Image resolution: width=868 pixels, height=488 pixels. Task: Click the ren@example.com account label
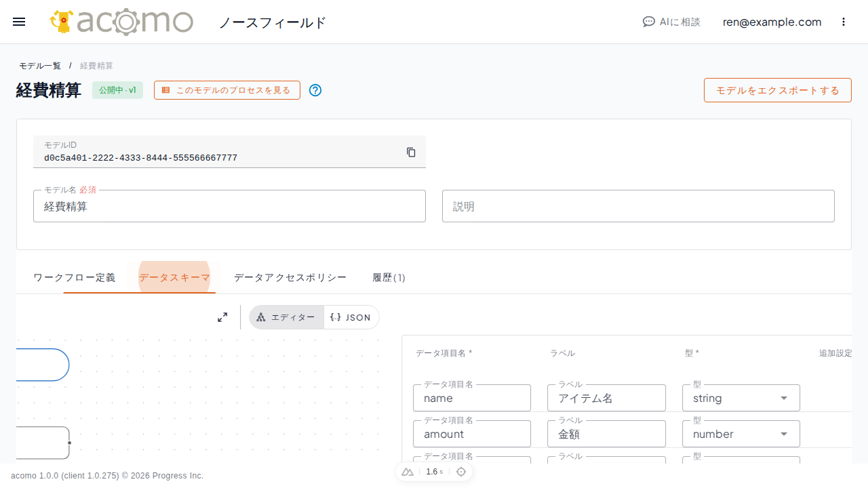coord(772,22)
